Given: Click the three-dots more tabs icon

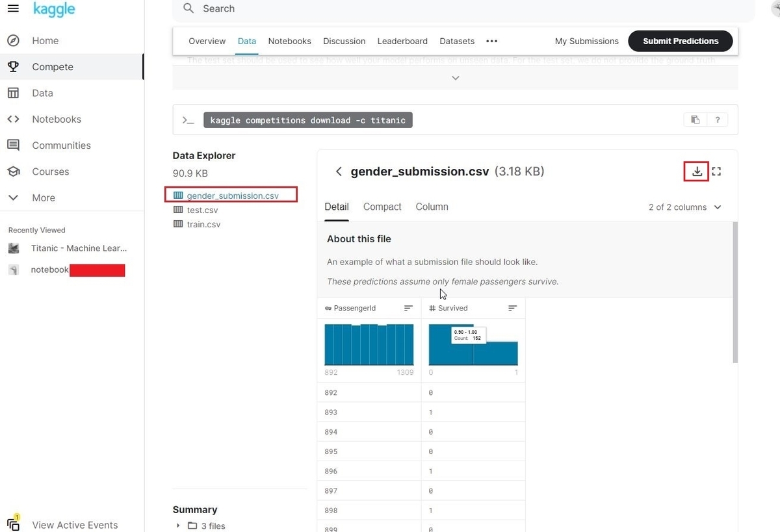Looking at the screenshot, I should 492,41.
